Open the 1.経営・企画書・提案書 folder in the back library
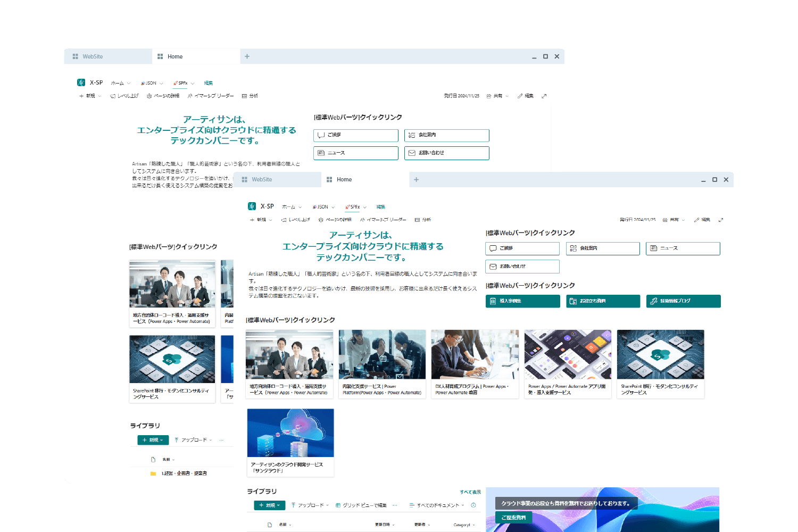798x532 pixels. [x=184, y=473]
